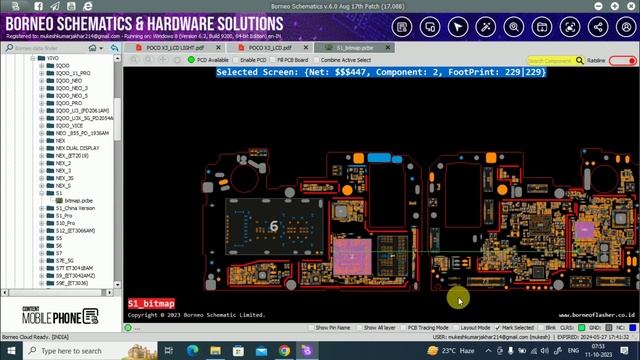Click the GND gray color swatch

(x=609, y=328)
